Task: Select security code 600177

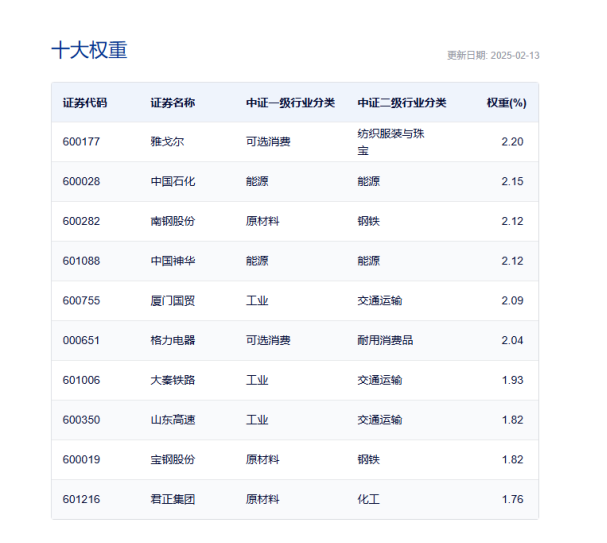Action: pos(81,142)
